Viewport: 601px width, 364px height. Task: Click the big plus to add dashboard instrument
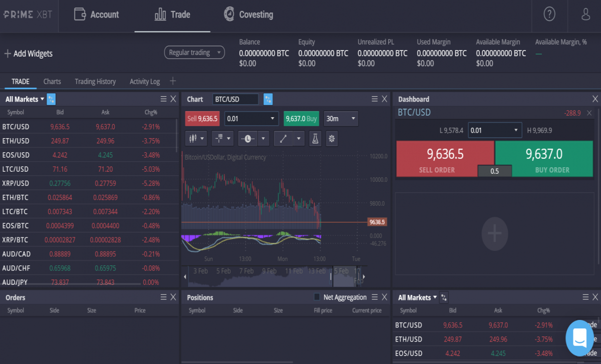[x=495, y=233]
